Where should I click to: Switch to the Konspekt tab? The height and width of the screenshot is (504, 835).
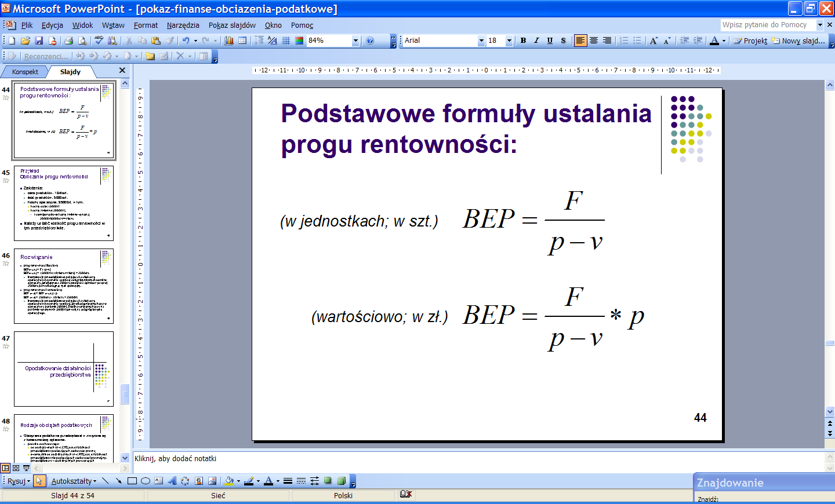(25, 72)
